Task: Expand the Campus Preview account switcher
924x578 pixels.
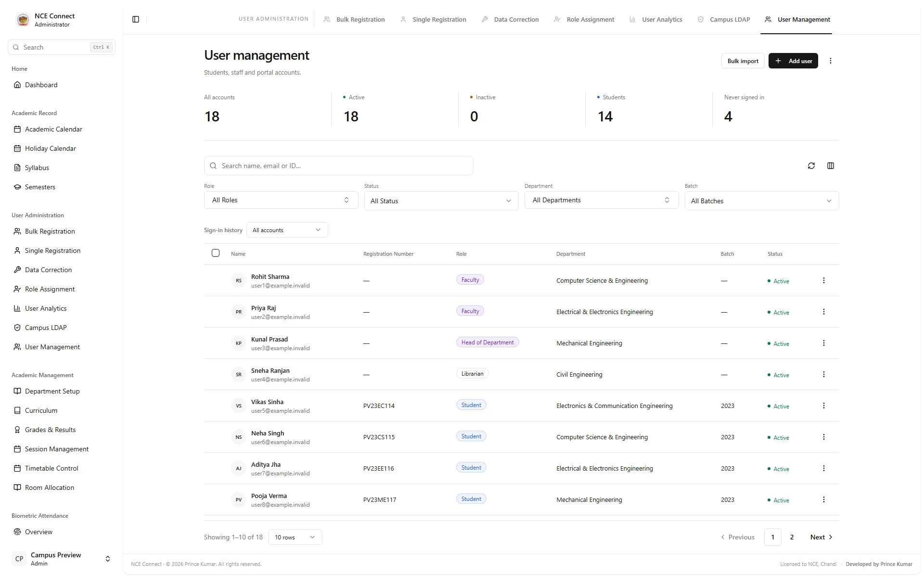Action: (62, 559)
